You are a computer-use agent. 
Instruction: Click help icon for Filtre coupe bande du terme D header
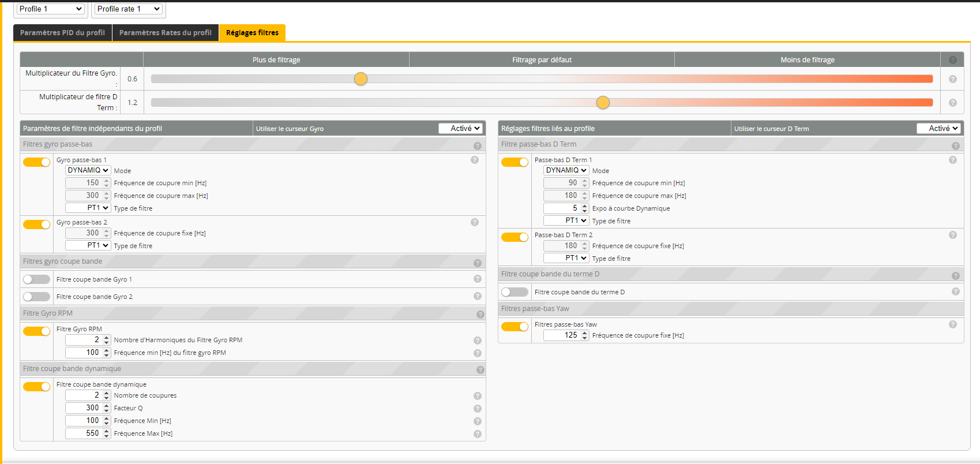(955, 276)
